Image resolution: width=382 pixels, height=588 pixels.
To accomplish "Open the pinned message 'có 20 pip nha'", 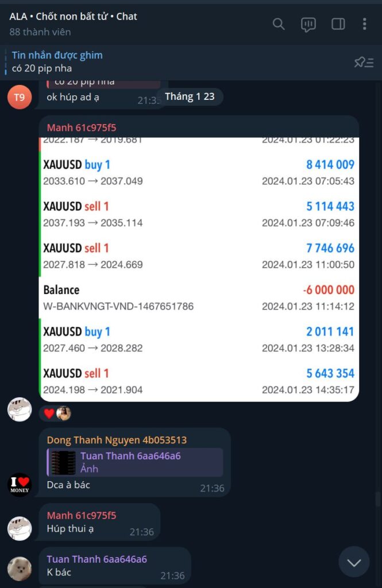I will [57, 62].
